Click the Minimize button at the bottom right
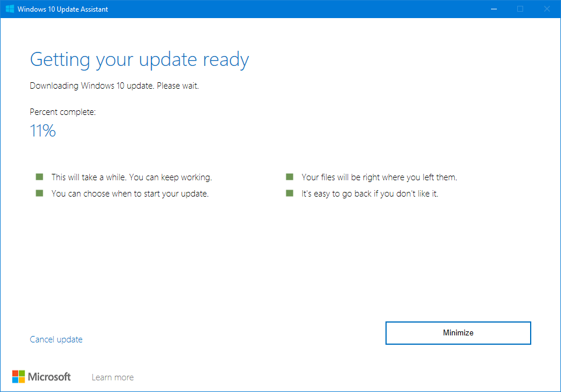The height and width of the screenshot is (392, 561). point(458,332)
